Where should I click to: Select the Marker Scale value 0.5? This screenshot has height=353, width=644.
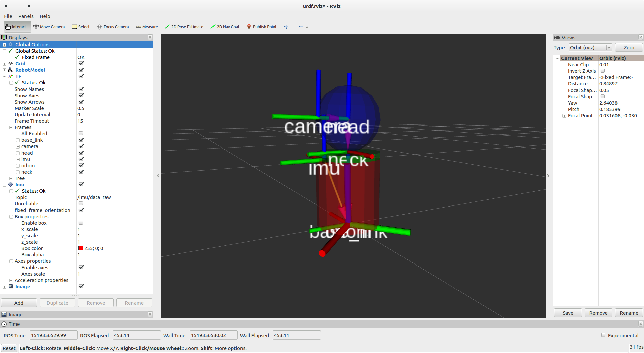click(x=81, y=108)
